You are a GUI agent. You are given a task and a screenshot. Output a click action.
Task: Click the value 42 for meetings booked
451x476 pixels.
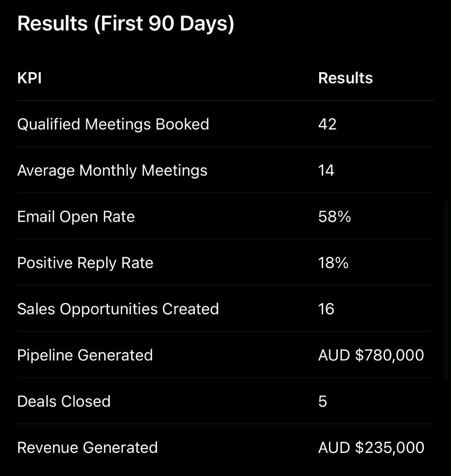point(327,124)
